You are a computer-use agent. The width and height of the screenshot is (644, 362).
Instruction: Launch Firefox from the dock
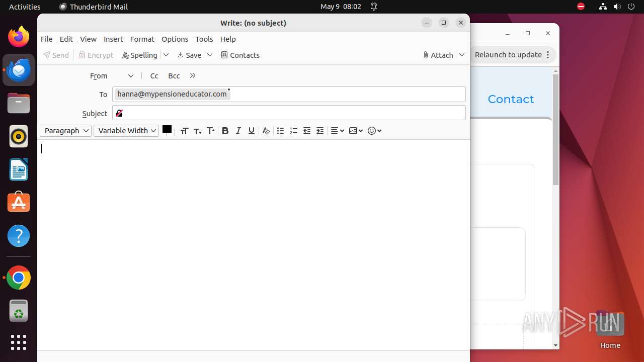point(19,37)
